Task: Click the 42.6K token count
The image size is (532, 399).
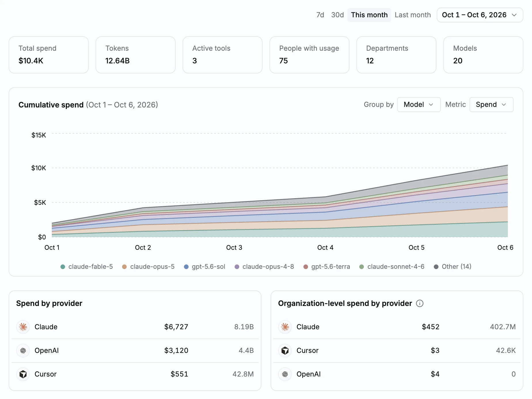Action: click(x=506, y=351)
